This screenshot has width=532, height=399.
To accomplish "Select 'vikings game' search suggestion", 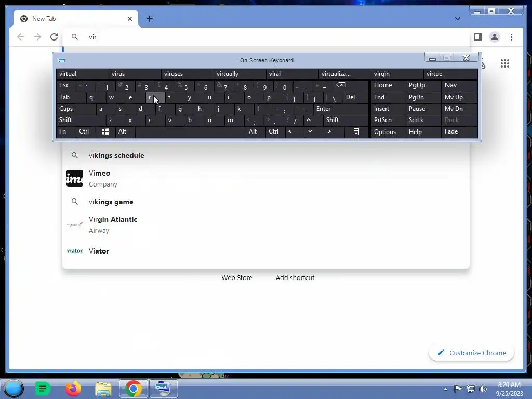I will click(x=266, y=202).
